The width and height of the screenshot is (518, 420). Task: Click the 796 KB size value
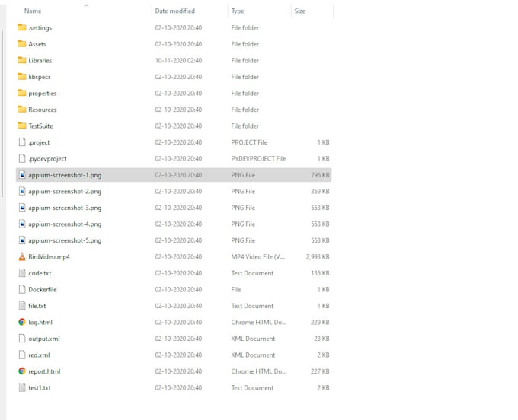click(x=320, y=175)
